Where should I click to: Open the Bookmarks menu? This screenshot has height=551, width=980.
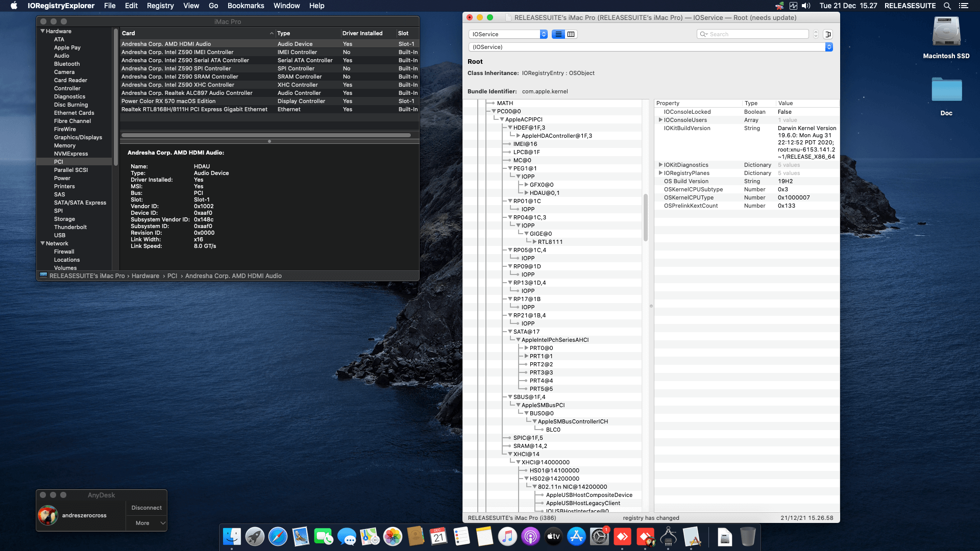[x=246, y=6]
